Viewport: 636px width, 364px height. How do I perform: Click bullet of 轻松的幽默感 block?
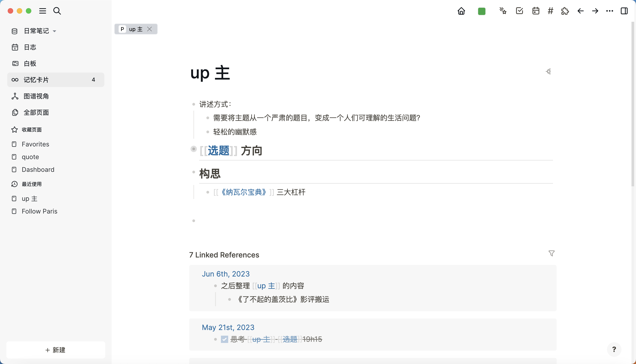207,132
